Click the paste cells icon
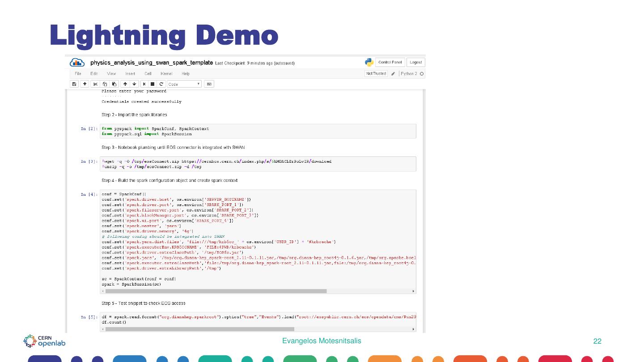The image size is (644, 362). coord(114,84)
